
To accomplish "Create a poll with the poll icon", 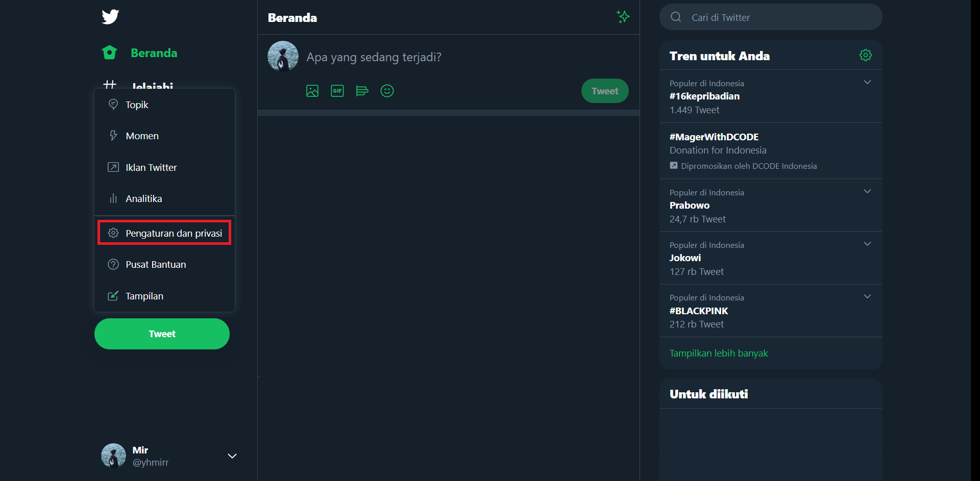I will 362,91.
